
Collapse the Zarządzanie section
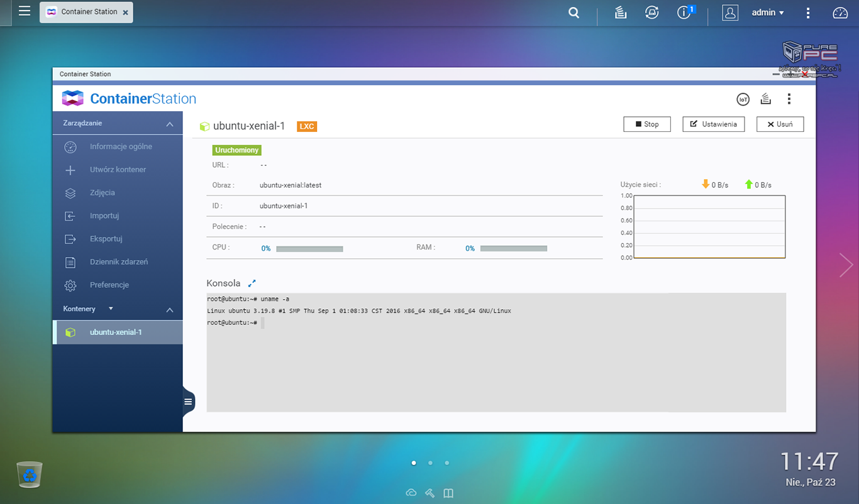[169, 124]
